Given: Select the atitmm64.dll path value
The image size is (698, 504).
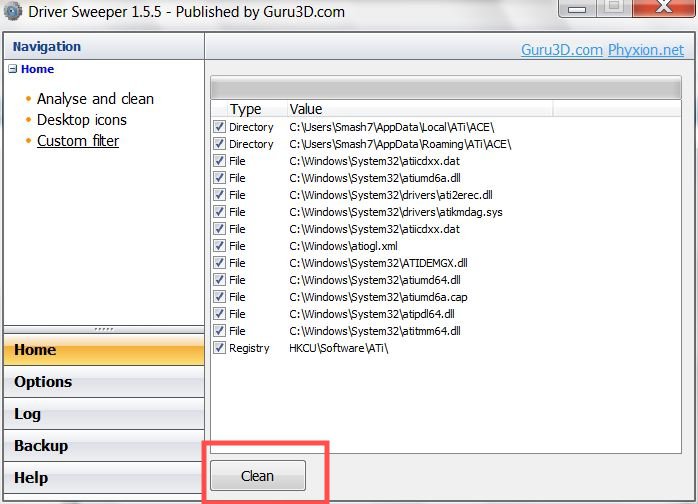Looking at the screenshot, I should 375,331.
